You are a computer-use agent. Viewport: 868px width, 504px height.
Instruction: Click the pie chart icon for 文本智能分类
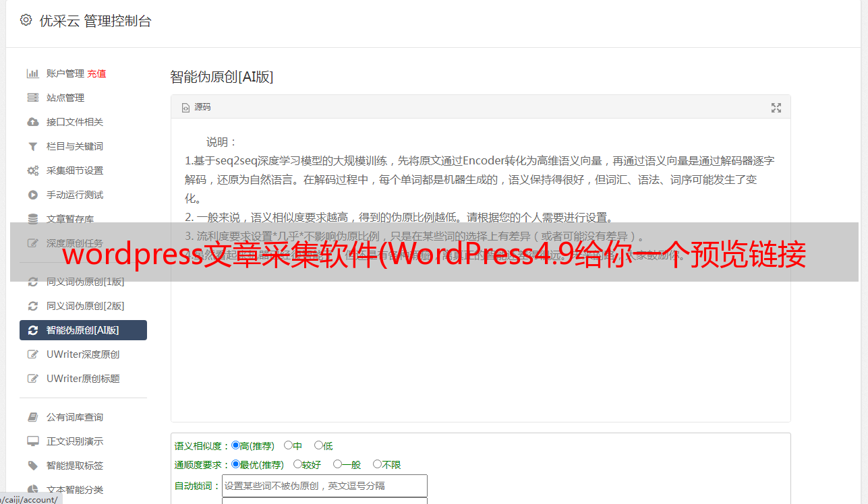tap(32, 490)
